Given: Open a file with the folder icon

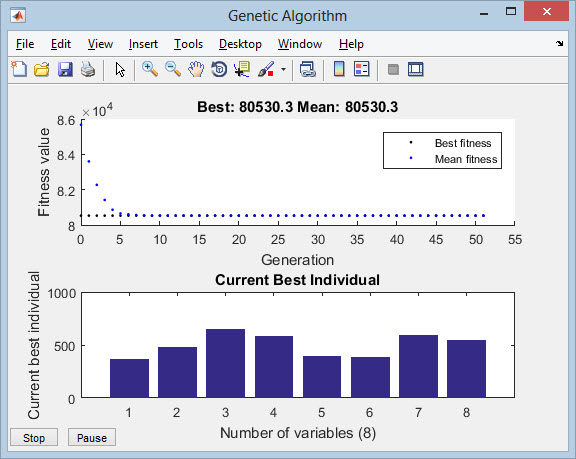Looking at the screenshot, I should tap(42, 69).
